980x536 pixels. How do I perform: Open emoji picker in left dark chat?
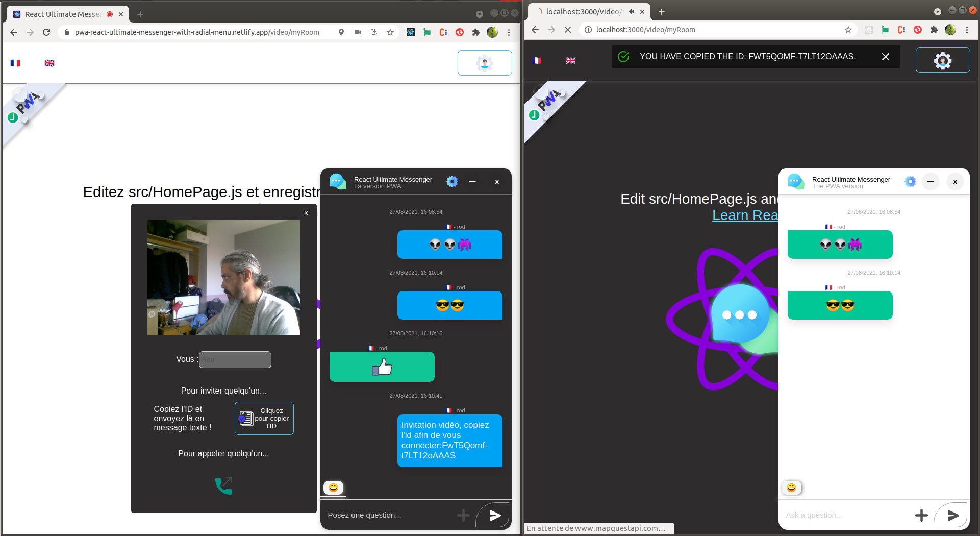coord(333,488)
